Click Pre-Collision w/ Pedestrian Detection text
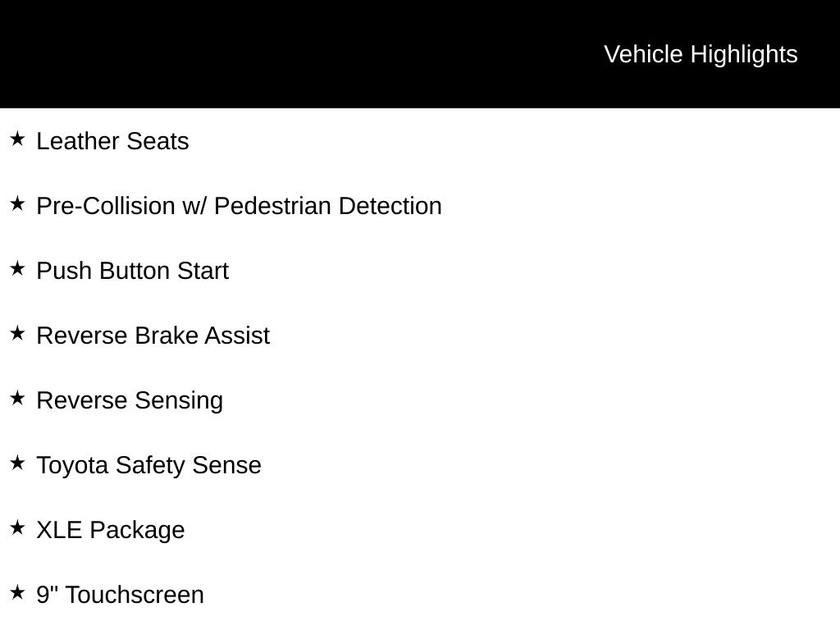This screenshot has width=840, height=630. point(239,206)
